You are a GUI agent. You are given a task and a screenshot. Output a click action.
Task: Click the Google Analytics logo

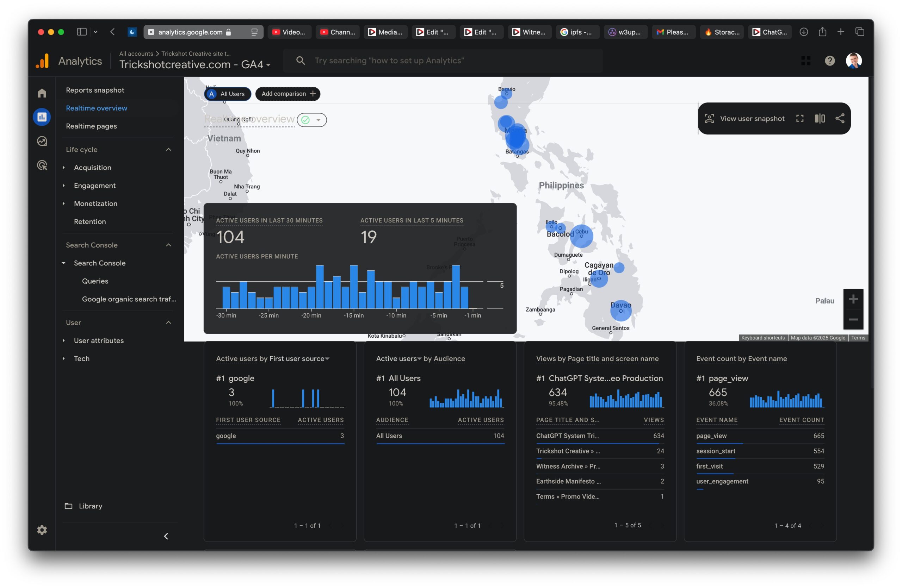click(42, 61)
